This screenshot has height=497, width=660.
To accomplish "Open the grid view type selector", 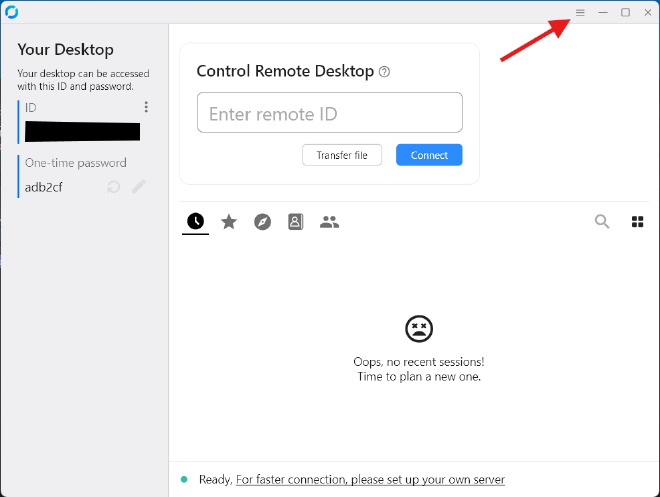I will [x=637, y=221].
